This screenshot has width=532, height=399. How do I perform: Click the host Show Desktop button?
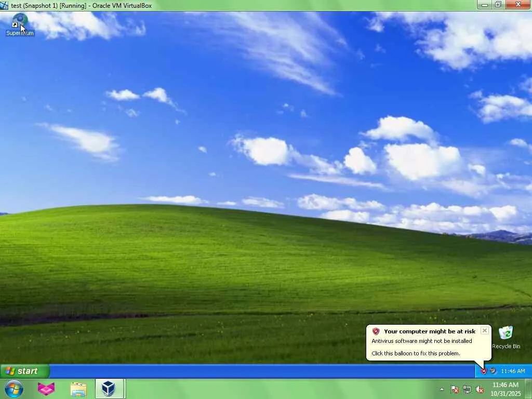529,389
